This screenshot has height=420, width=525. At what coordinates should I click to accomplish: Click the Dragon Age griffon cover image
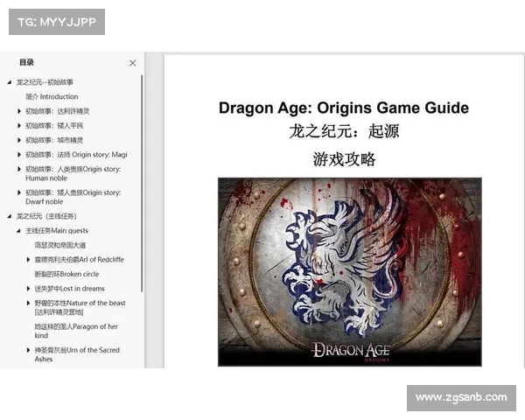[350, 272]
